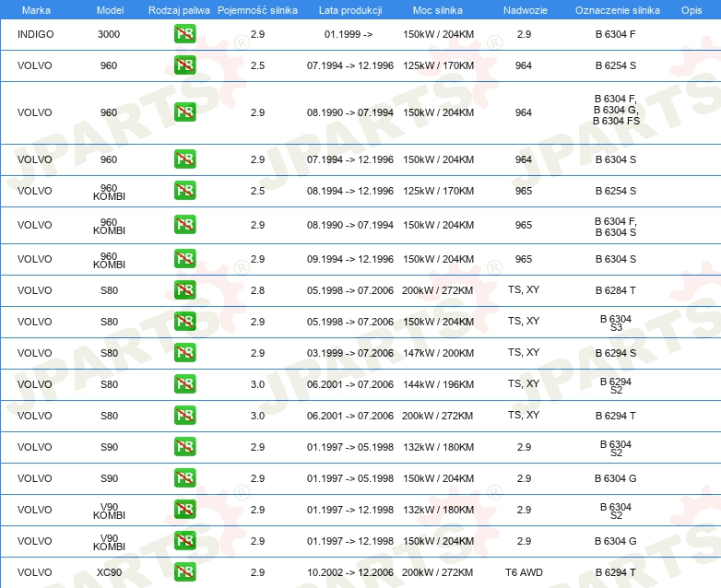Click fuel icon in S80 144kW / 196KM row

tap(184, 384)
